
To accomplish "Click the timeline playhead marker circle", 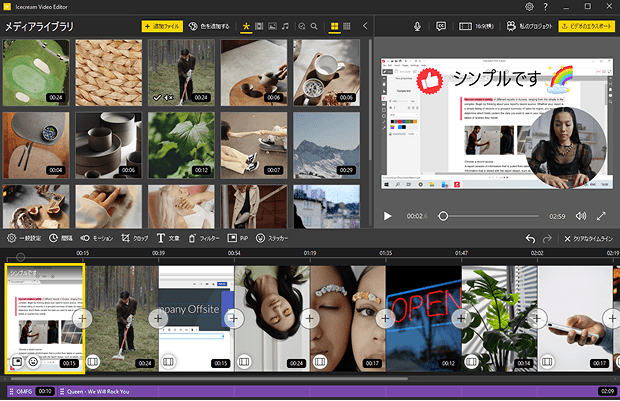I will click(x=21, y=257).
